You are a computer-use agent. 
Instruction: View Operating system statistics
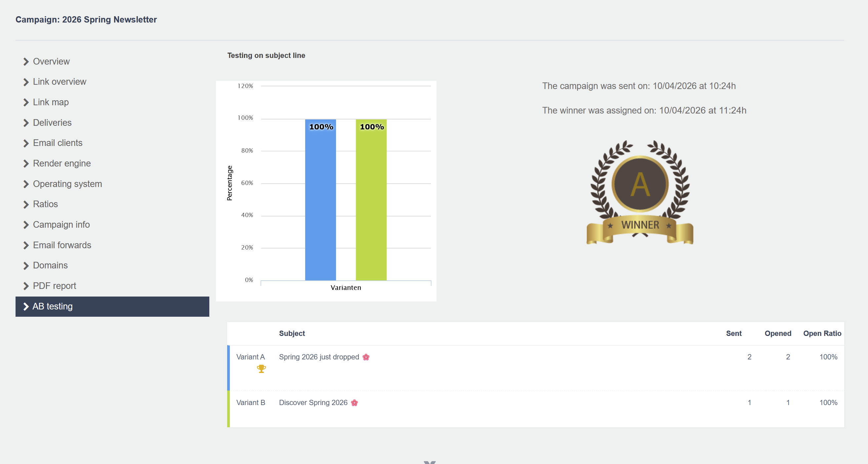pyautogui.click(x=67, y=184)
